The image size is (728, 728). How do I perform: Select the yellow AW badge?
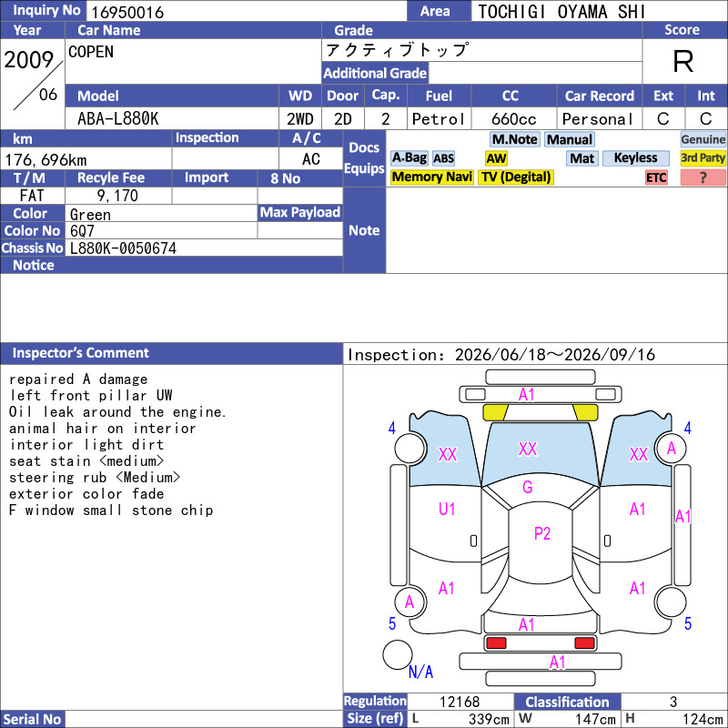click(x=496, y=158)
